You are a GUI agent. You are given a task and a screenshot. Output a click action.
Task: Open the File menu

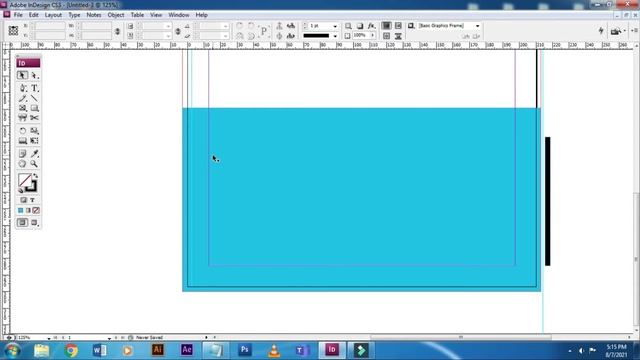click(x=18, y=15)
